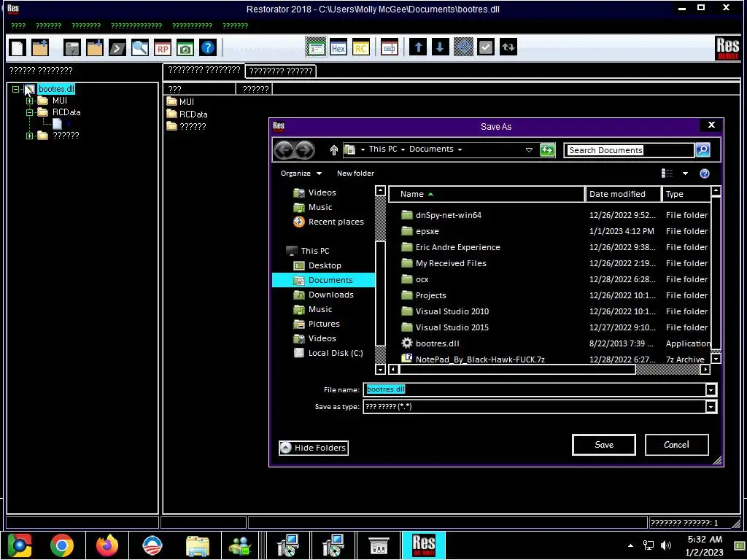Open address bar history dropdown arrow
Image resolution: width=747 pixels, height=560 pixels.
[x=529, y=150]
